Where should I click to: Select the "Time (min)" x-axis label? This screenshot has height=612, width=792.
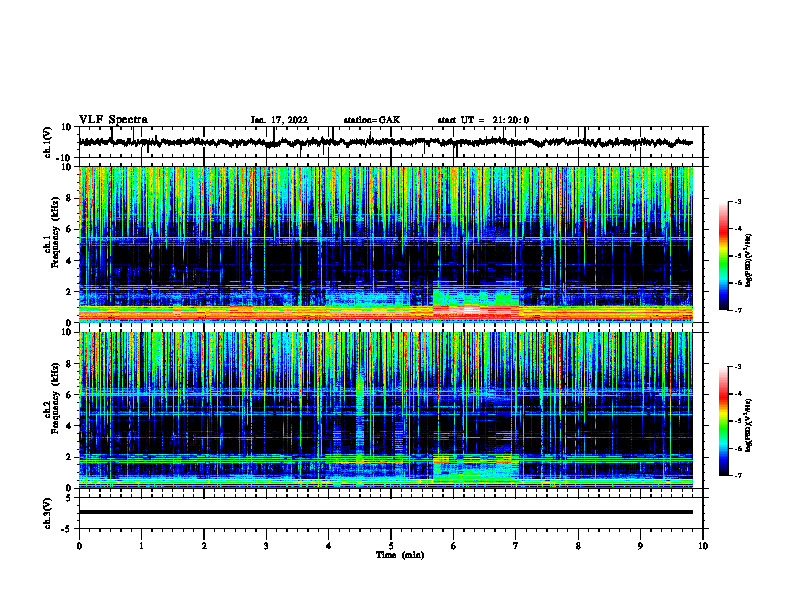(400, 555)
